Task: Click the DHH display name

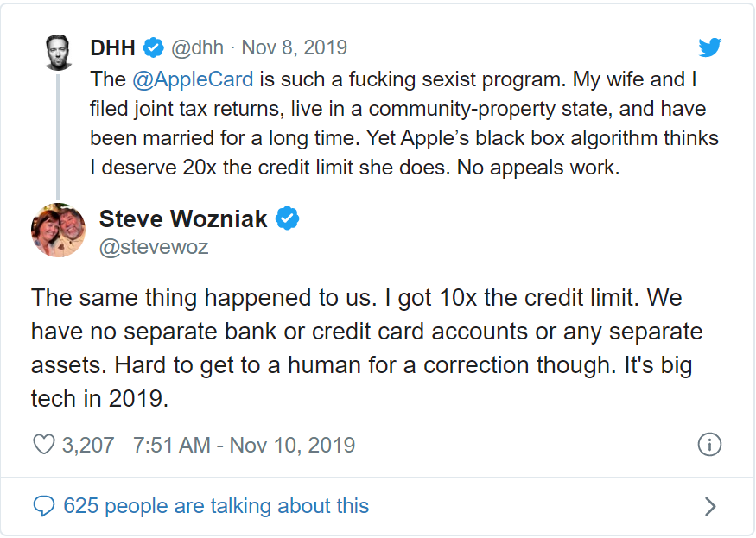Action: [112, 47]
